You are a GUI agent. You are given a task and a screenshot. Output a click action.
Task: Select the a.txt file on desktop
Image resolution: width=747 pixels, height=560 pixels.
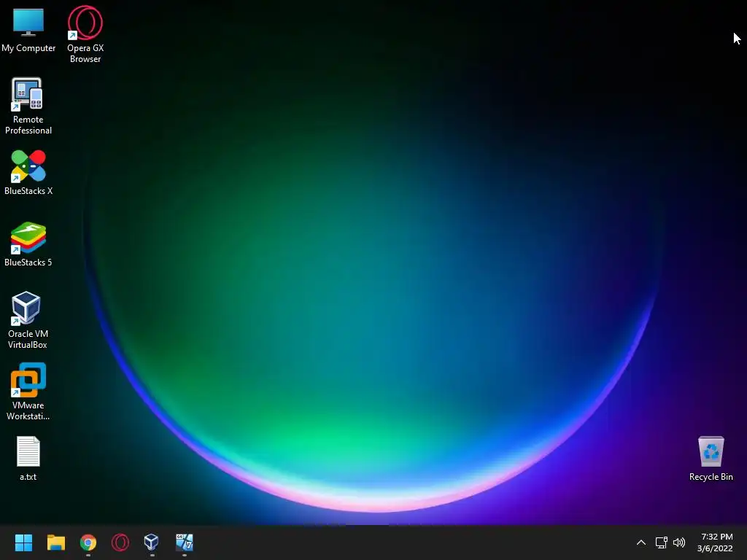click(28, 458)
